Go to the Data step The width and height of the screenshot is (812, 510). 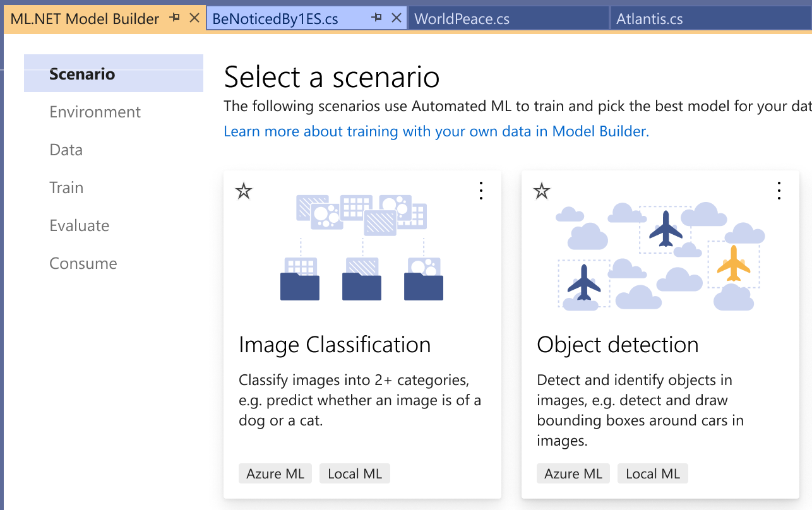(x=66, y=150)
